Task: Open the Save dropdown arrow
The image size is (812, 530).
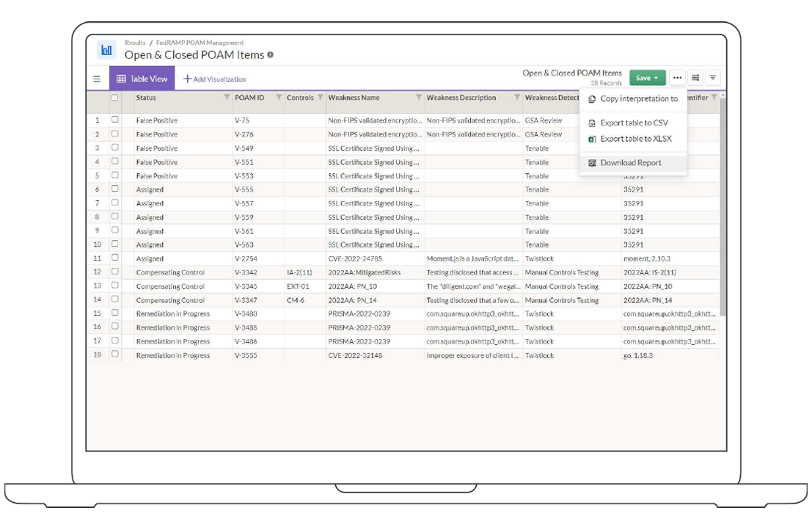Action: pos(656,76)
